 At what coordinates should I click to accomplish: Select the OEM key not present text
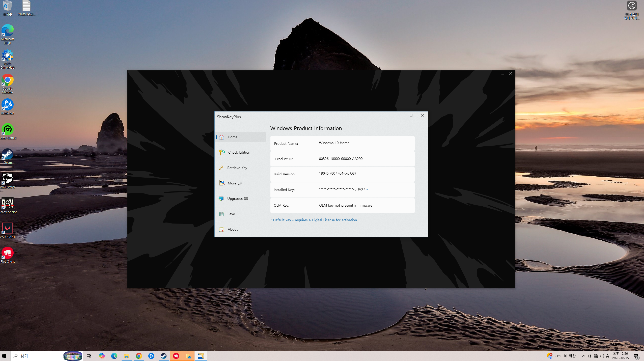click(x=346, y=205)
